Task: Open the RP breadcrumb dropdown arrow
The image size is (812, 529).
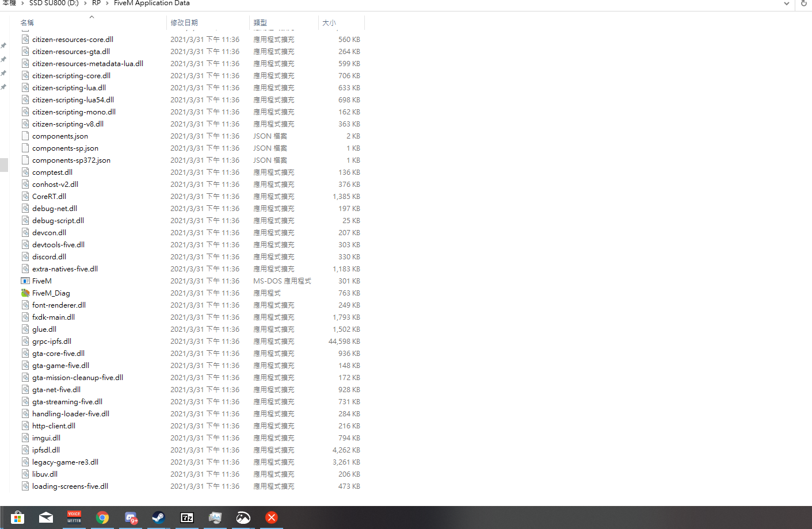Action: pos(107,3)
